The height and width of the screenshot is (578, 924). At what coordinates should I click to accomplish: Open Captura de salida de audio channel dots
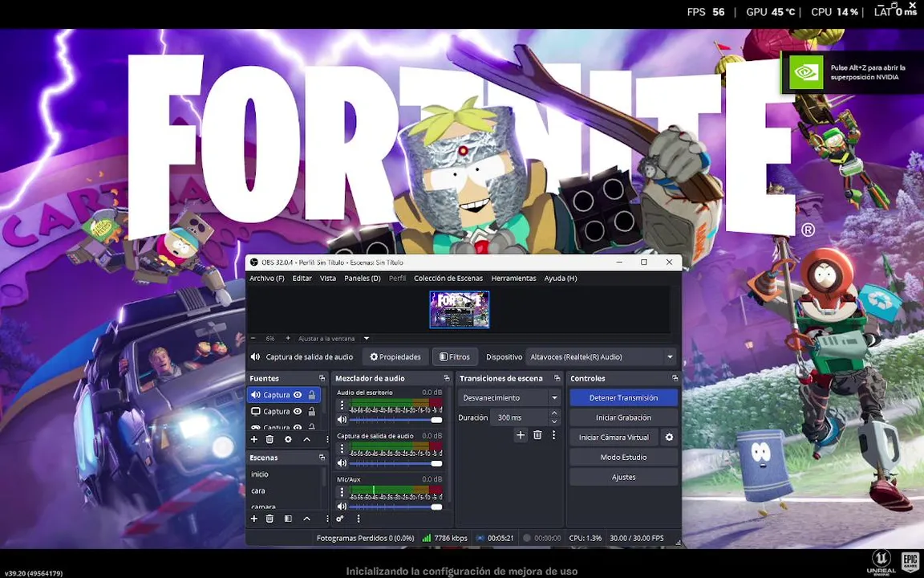[x=342, y=449]
